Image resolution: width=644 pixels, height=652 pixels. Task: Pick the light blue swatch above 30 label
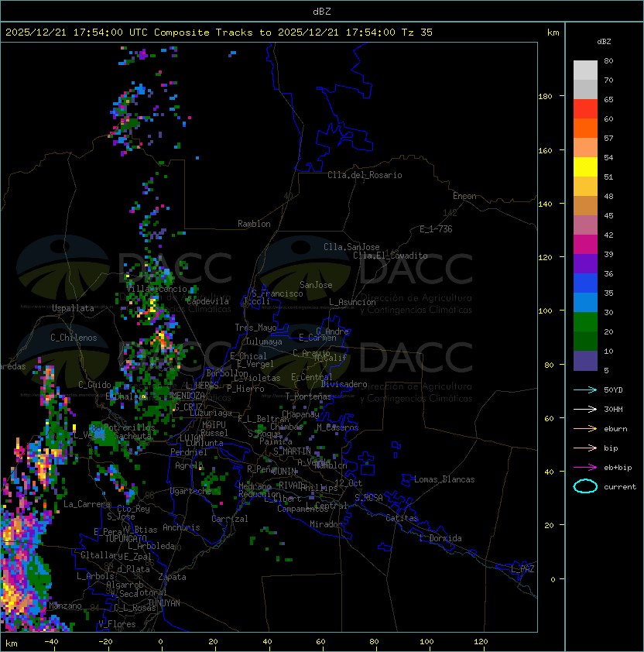tap(585, 302)
